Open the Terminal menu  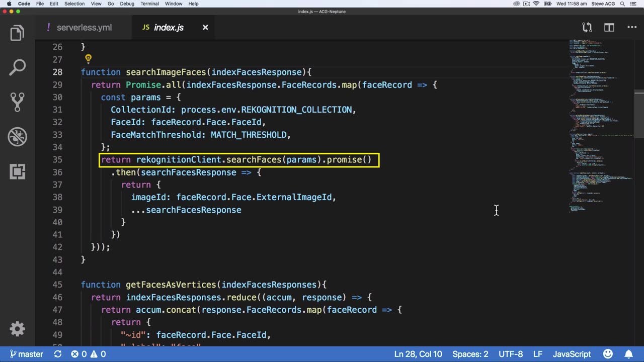[x=149, y=4]
